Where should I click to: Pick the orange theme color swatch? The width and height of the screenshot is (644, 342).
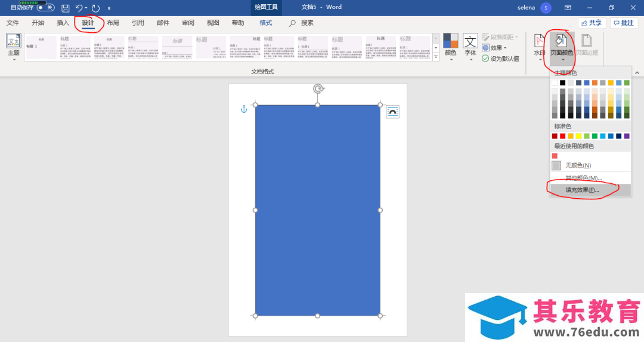click(x=595, y=82)
